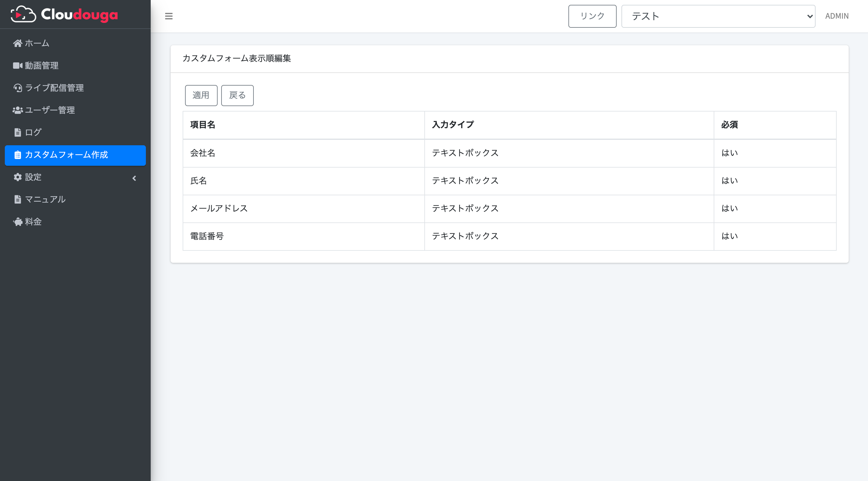This screenshot has width=868, height=481.
Task: Open the テスト dropdown selector
Action: [718, 16]
